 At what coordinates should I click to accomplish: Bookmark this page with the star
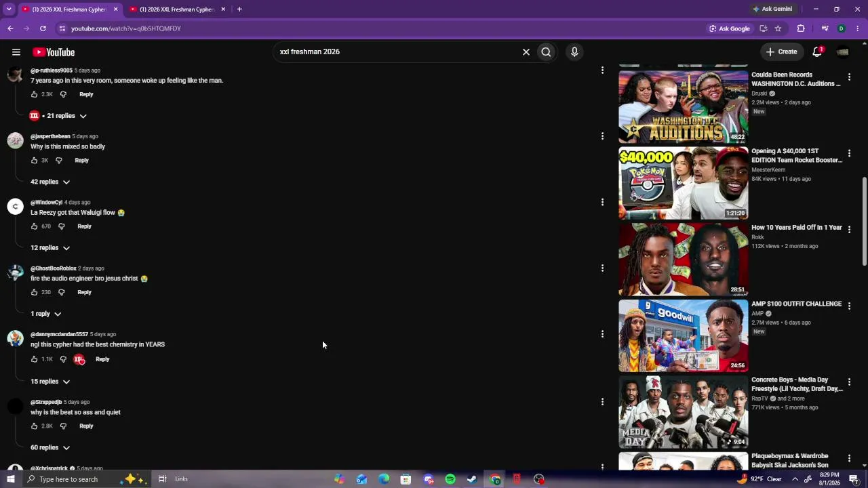pos(778,28)
